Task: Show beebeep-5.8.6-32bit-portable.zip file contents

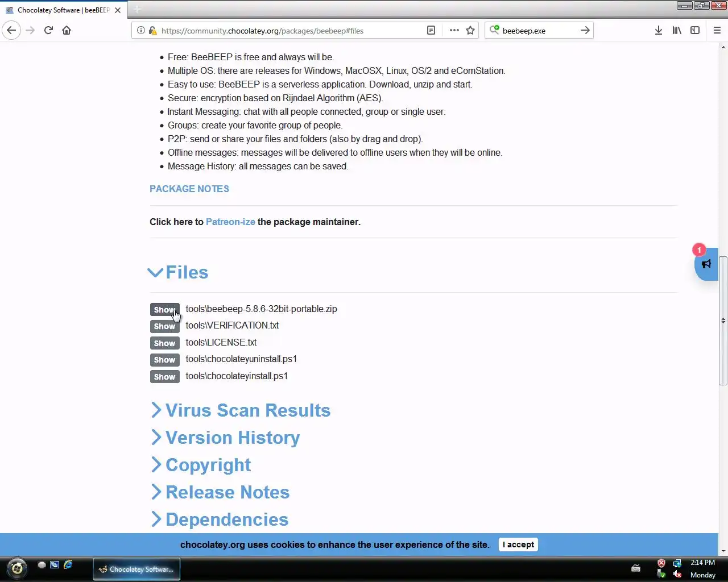Action: coord(164,310)
